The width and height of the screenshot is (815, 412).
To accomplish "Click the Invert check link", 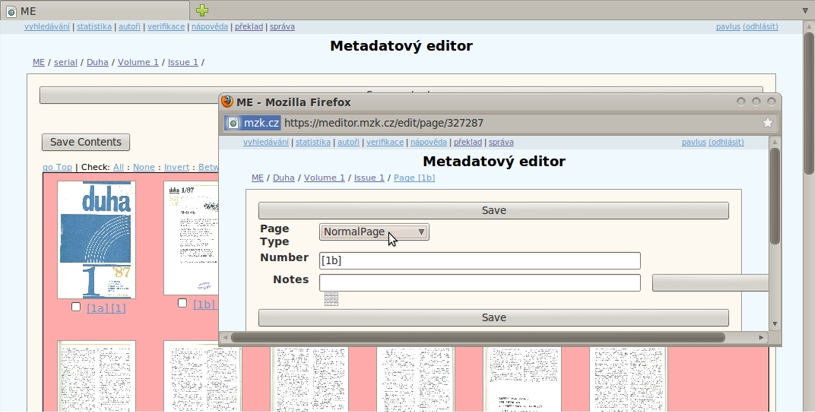I will [176, 168].
